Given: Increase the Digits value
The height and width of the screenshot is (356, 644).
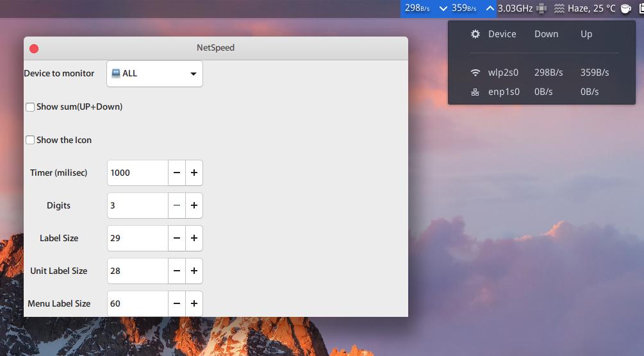Looking at the screenshot, I should pos(194,205).
